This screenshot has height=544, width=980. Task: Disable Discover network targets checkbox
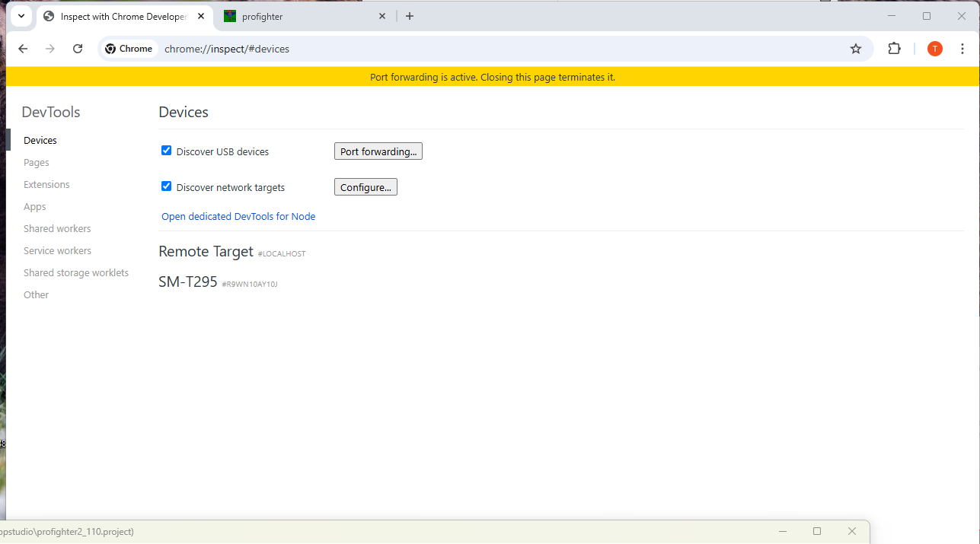tap(167, 186)
